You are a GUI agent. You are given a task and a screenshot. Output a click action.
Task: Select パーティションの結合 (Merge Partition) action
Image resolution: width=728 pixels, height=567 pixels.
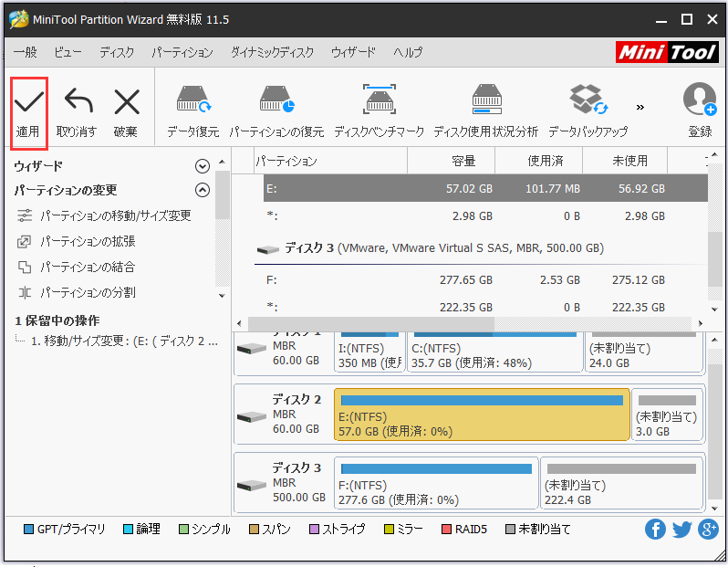tap(76, 267)
